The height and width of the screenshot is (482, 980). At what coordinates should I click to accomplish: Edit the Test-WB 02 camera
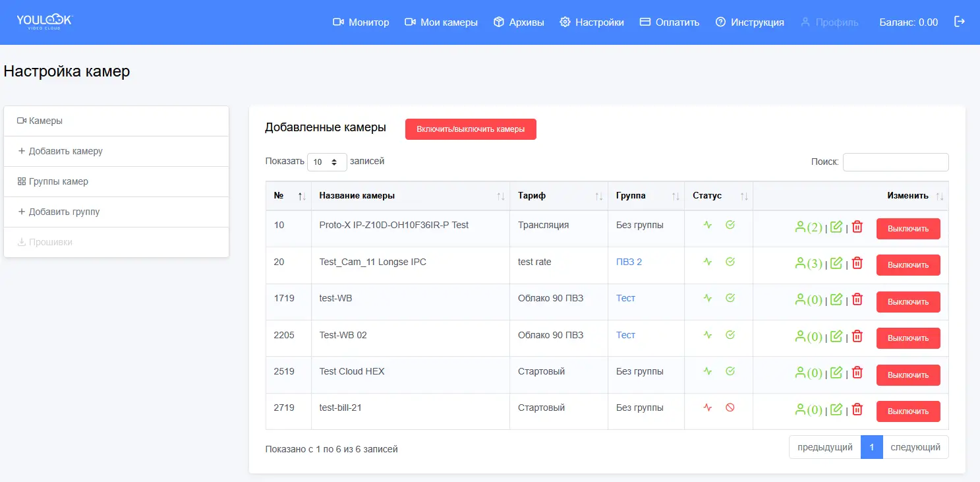836,336
